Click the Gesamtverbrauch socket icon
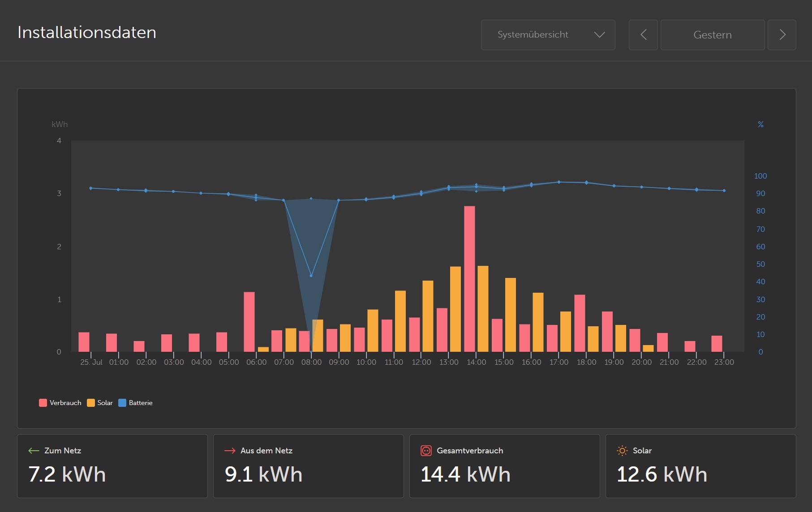This screenshot has height=512, width=812. coord(426,451)
